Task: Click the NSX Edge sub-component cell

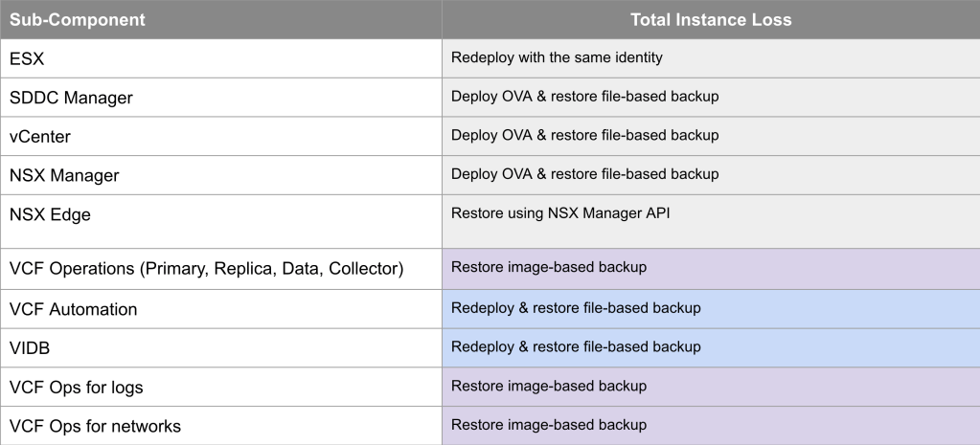Action: pyautogui.click(x=50, y=215)
